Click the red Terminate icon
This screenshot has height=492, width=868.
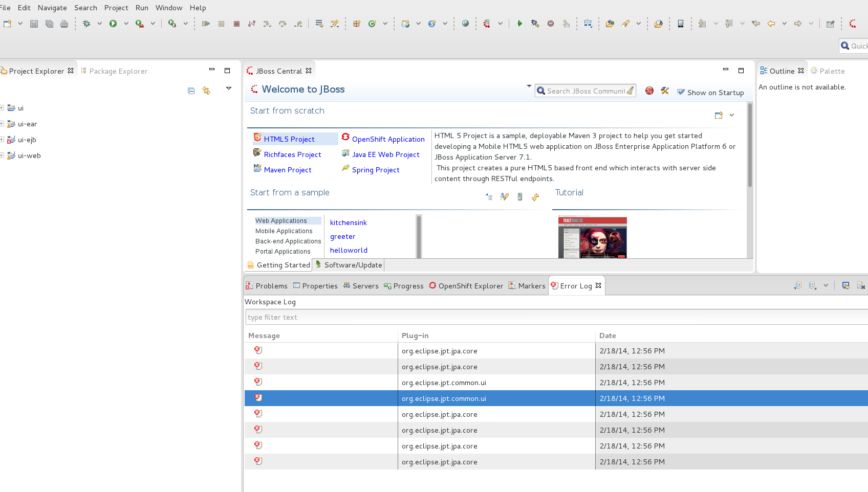coord(236,24)
